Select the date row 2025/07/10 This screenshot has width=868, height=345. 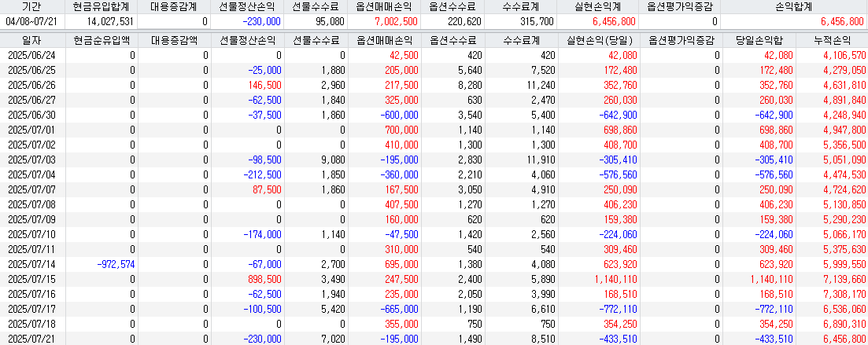click(x=32, y=234)
